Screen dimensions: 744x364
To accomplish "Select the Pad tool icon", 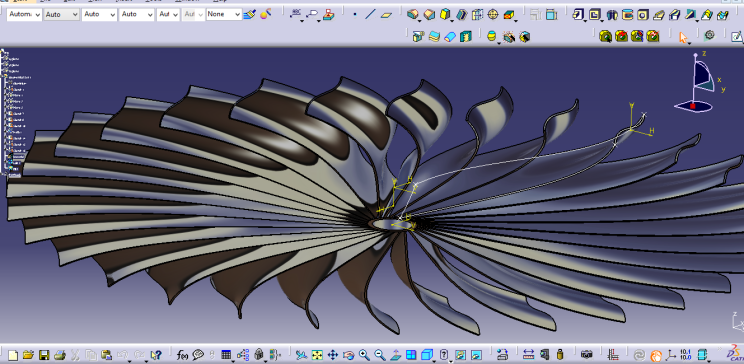I will point(412,15).
